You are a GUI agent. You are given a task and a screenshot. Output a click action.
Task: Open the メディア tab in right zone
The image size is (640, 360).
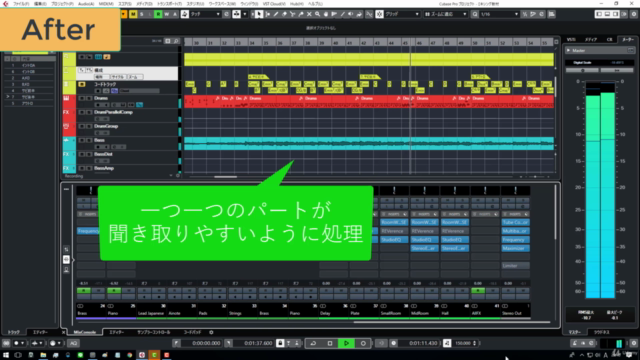tap(591, 40)
